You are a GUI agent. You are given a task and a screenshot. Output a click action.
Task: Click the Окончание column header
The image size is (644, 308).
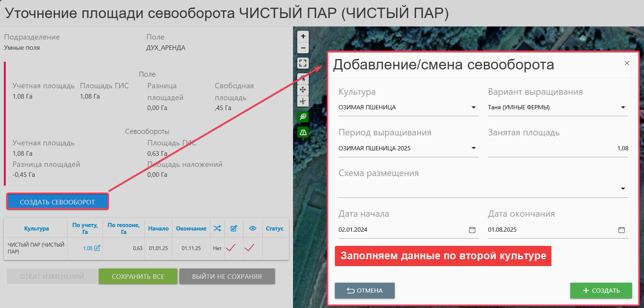tap(191, 229)
